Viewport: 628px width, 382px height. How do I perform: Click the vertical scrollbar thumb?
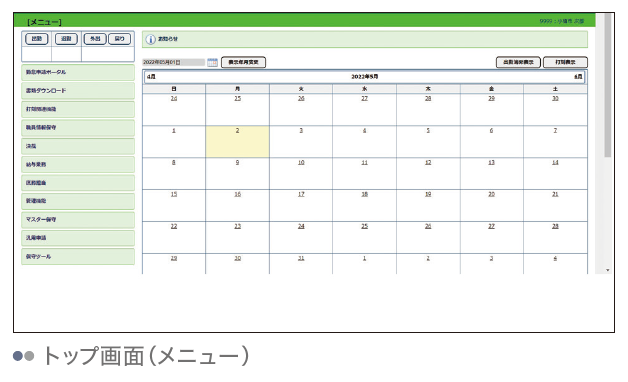pos(608,85)
